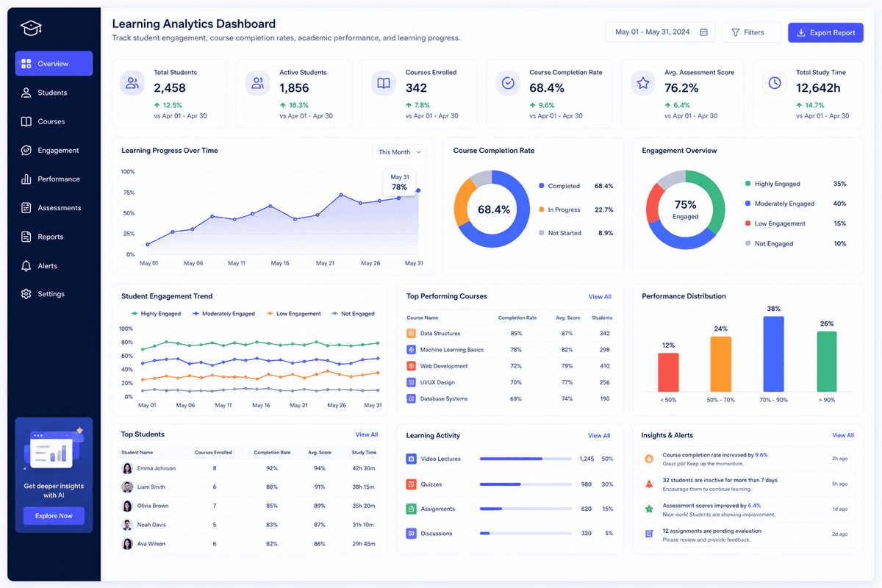Click Olivia Brown's avatar
The image size is (882, 588).
point(127,506)
